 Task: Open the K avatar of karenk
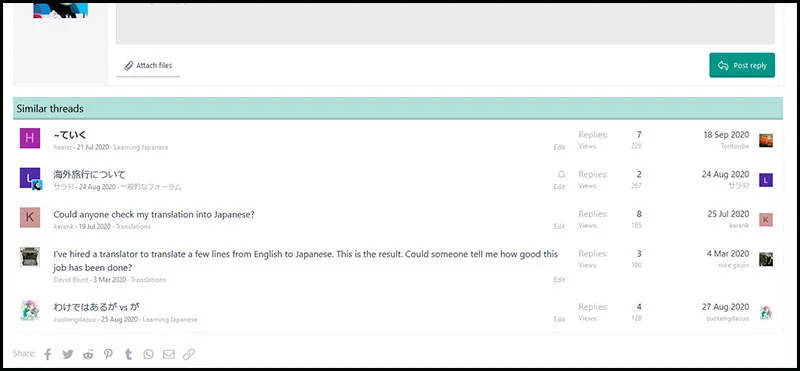click(30, 217)
